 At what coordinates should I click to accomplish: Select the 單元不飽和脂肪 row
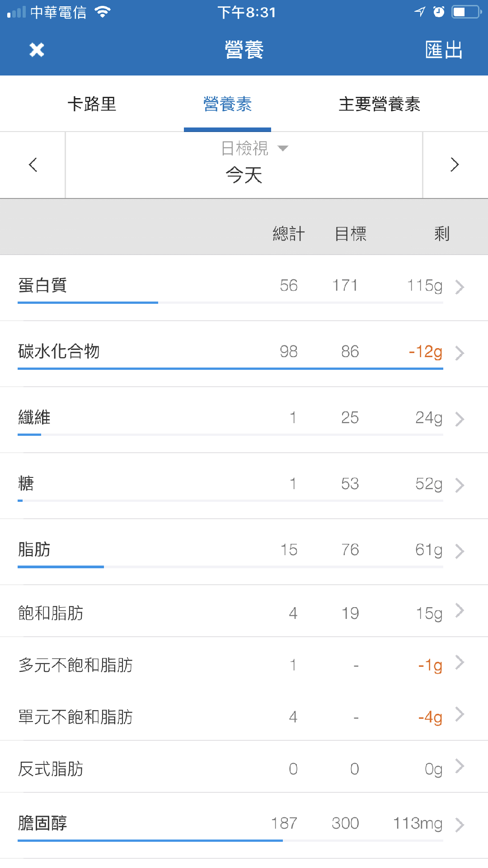click(x=244, y=715)
